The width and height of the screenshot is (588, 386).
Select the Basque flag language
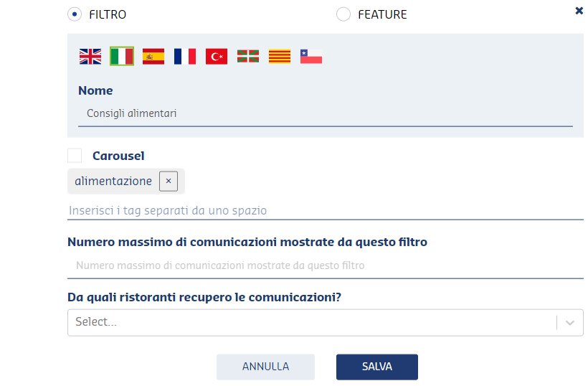[x=248, y=57]
